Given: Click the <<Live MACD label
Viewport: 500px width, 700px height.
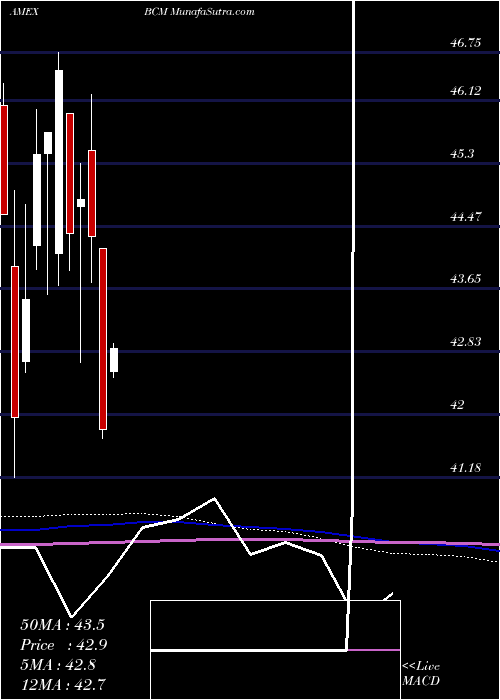Looking at the screenshot, I should 421,674.
